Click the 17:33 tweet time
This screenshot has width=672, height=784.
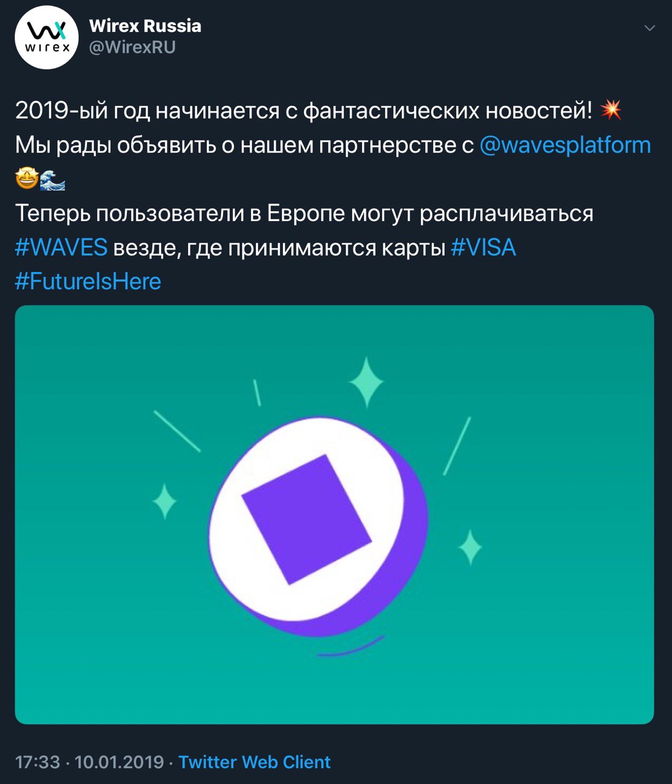(37, 762)
